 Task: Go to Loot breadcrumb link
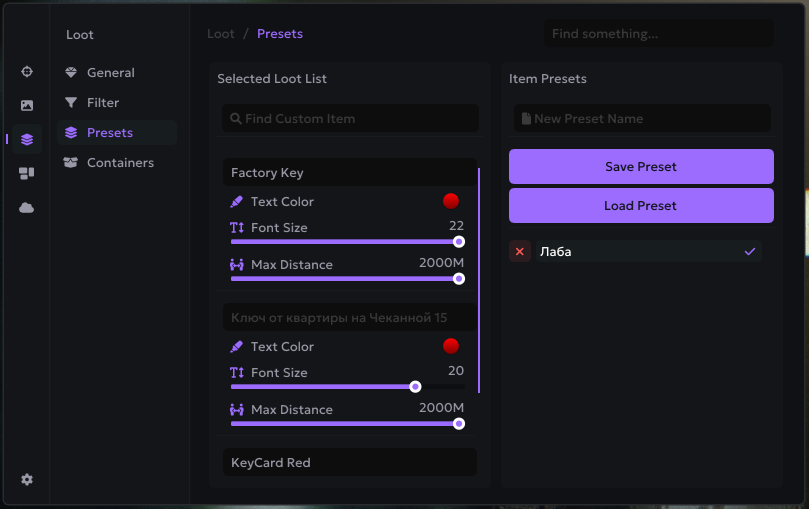pyautogui.click(x=221, y=34)
